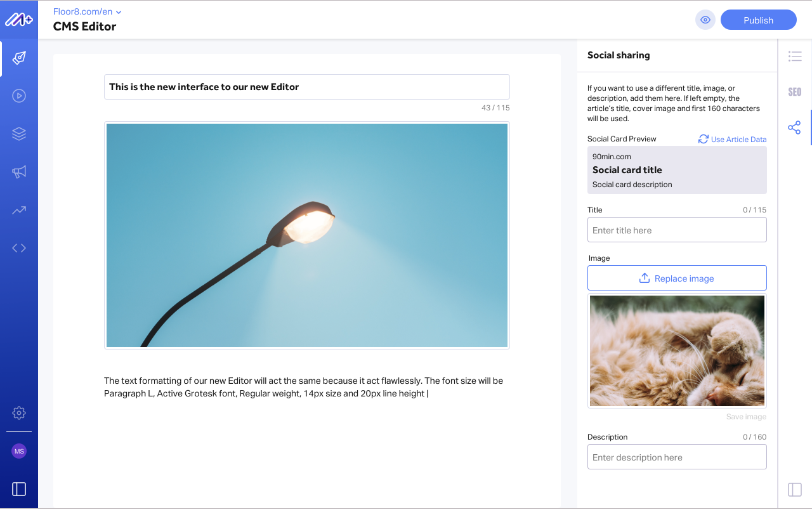This screenshot has width=812, height=510.
Task: Click the Save image link
Action: (x=746, y=417)
